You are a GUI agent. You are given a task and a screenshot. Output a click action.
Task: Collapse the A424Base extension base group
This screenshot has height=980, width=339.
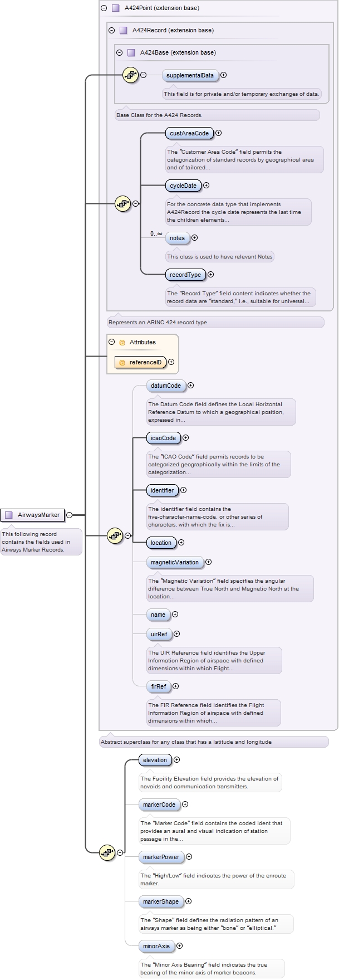pyautogui.click(x=120, y=53)
